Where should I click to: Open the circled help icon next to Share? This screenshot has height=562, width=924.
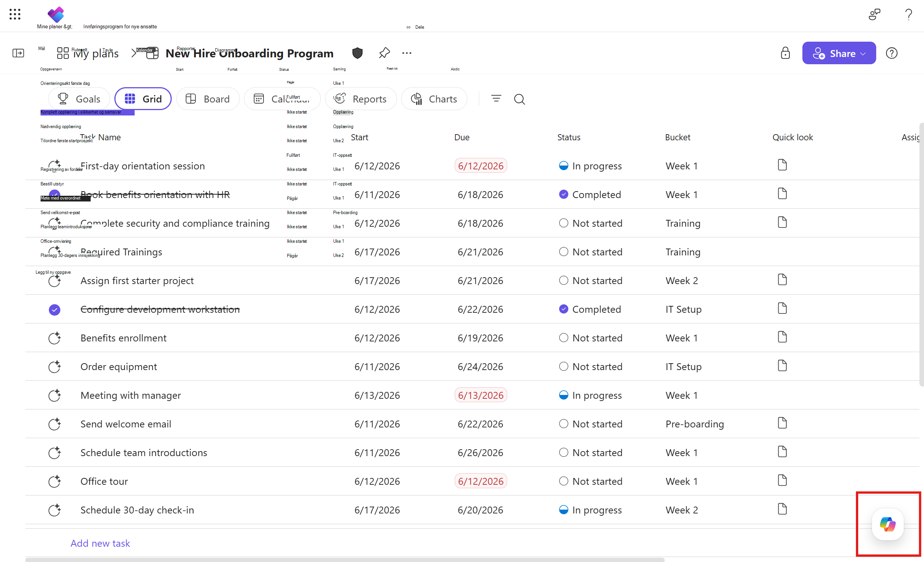[x=891, y=53]
